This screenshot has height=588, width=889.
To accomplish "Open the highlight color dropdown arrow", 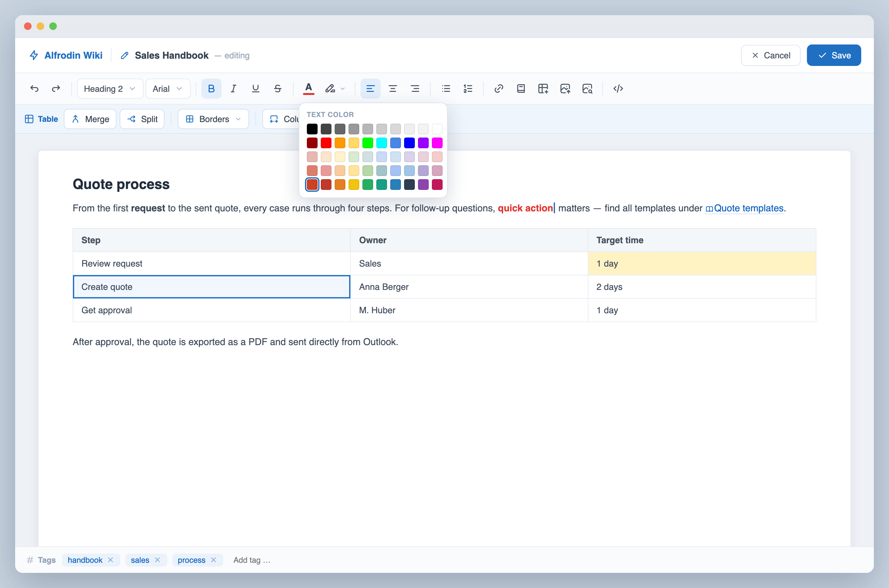I will tap(343, 89).
